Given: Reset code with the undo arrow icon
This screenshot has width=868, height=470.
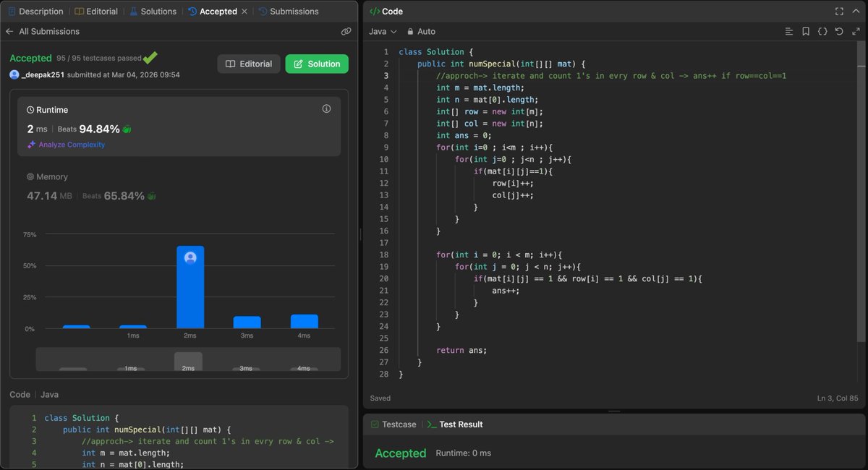Looking at the screenshot, I should pos(839,32).
